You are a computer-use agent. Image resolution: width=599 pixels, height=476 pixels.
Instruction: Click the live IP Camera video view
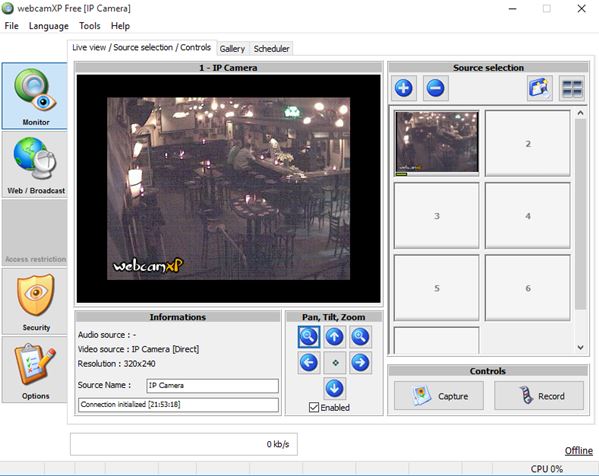228,189
